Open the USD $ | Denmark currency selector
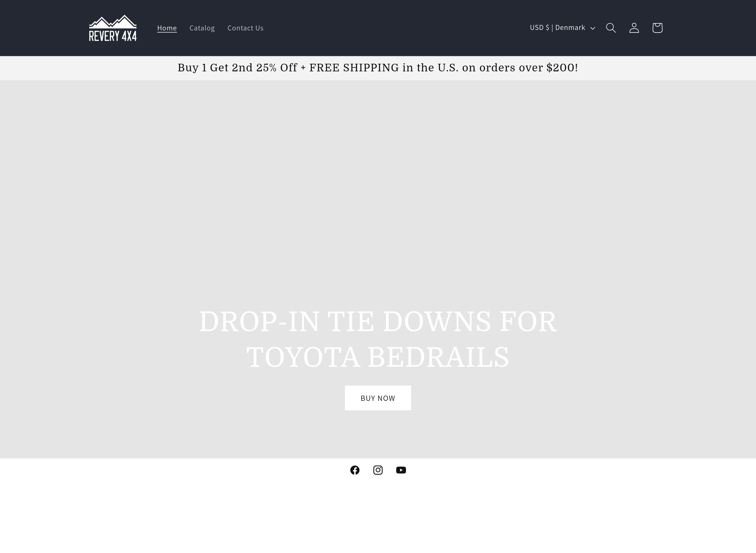The image size is (756, 553). (x=557, y=28)
